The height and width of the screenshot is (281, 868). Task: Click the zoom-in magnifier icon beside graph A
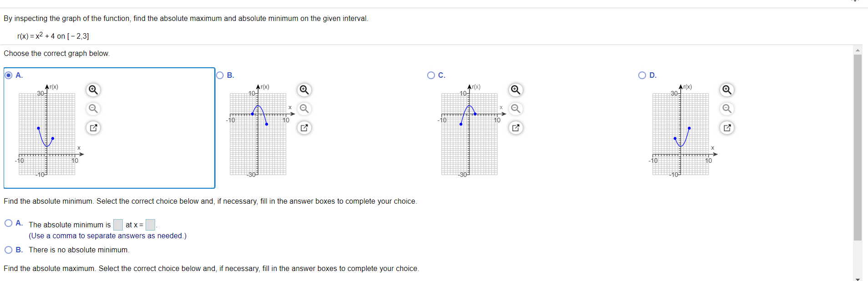tap(93, 90)
